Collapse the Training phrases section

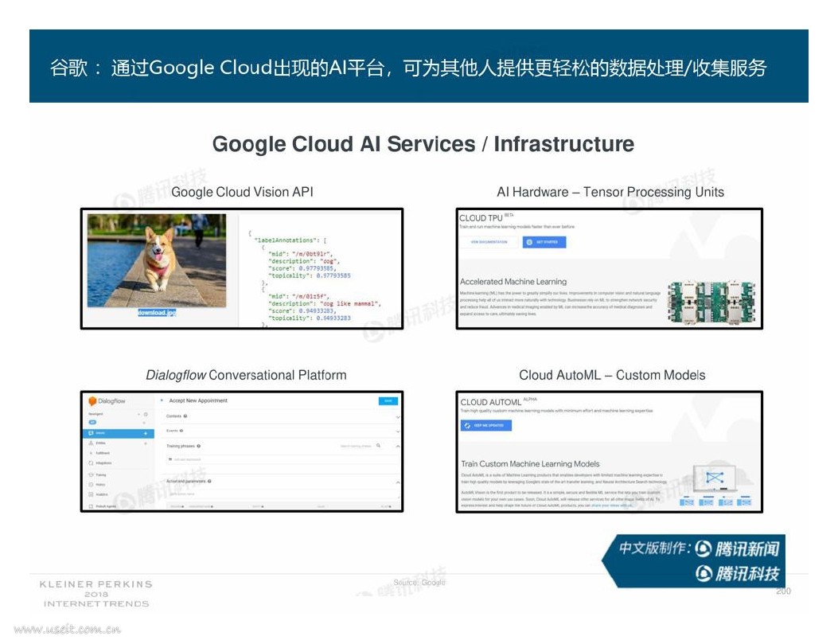point(398,447)
